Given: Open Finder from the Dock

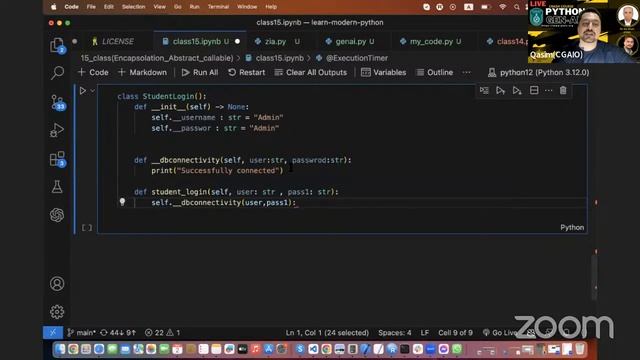Looking at the screenshot, I should 60,349.
